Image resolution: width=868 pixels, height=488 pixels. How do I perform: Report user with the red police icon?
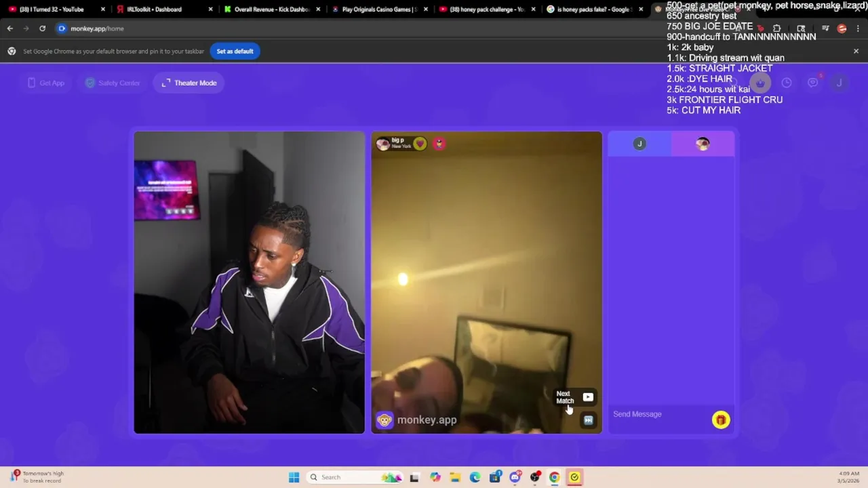click(439, 144)
